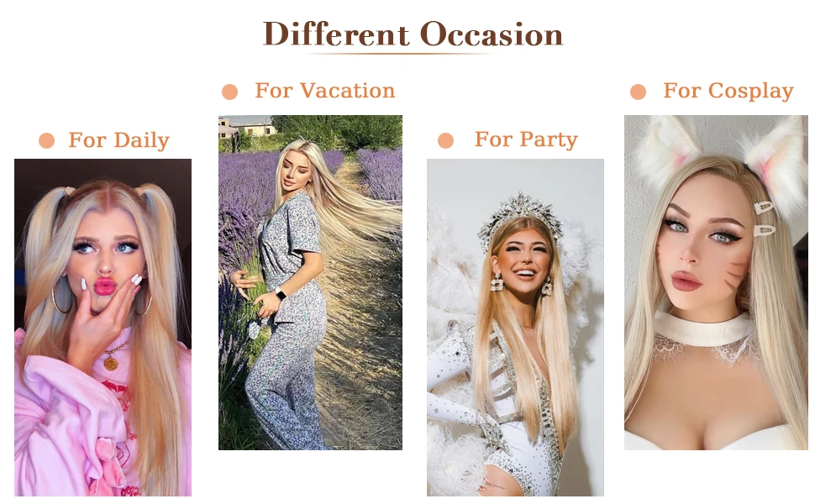Open the pink hoodie pigtails photo
This screenshot has height=504, width=815.
[103, 328]
